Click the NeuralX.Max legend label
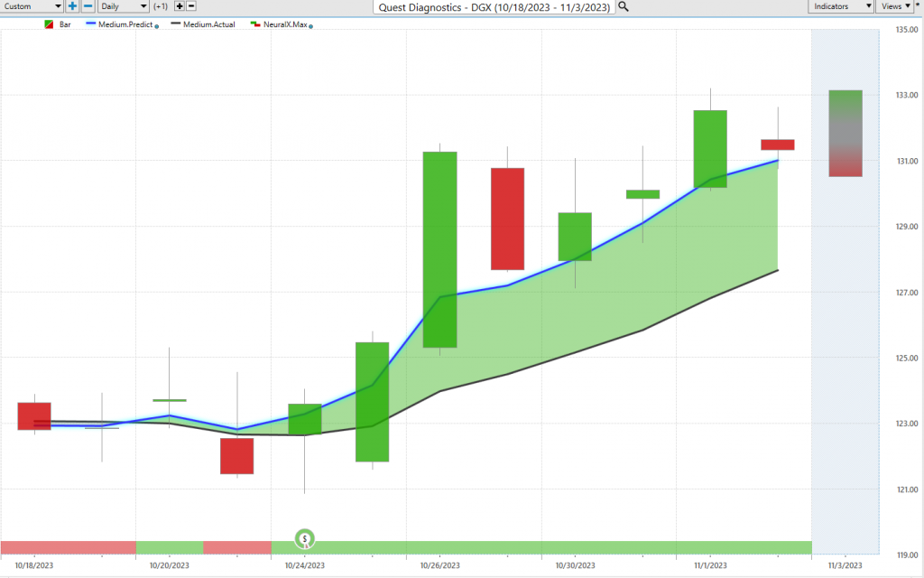Image resolution: width=924 pixels, height=578 pixels. pyautogui.click(x=285, y=24)
